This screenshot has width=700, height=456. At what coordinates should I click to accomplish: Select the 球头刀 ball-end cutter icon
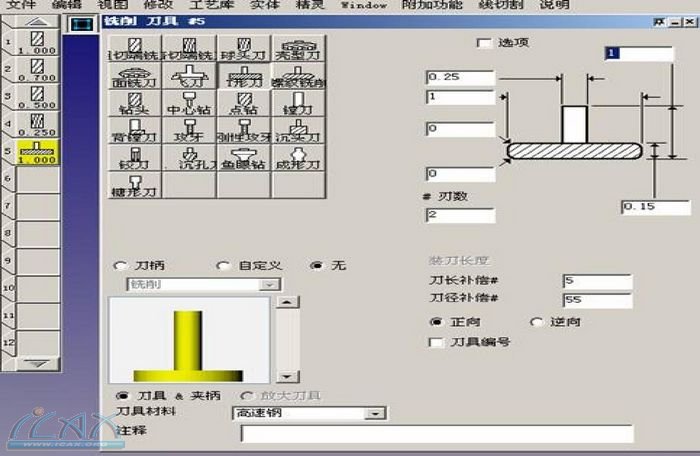pos(242,48)
